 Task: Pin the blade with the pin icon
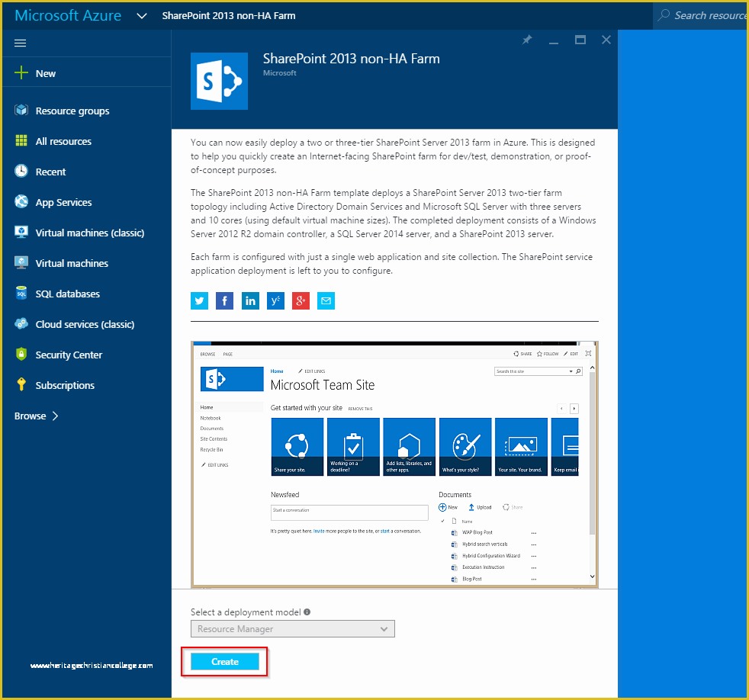(x=527, y=40)
